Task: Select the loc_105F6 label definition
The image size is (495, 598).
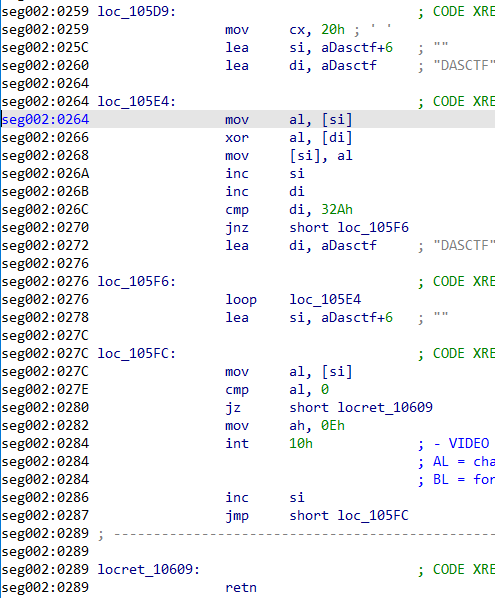Action: coord(137,281)
